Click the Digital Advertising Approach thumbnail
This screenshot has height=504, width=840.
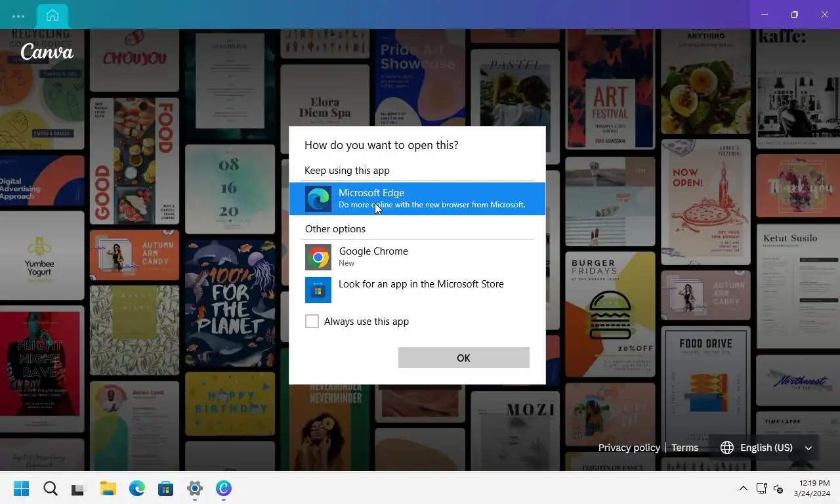tap(41, 180)
